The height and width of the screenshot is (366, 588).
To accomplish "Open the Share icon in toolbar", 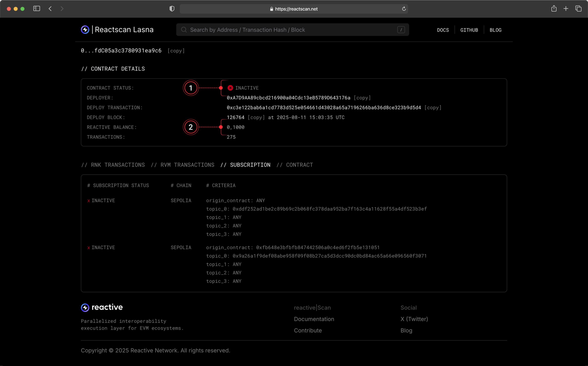I will [554, 9].
